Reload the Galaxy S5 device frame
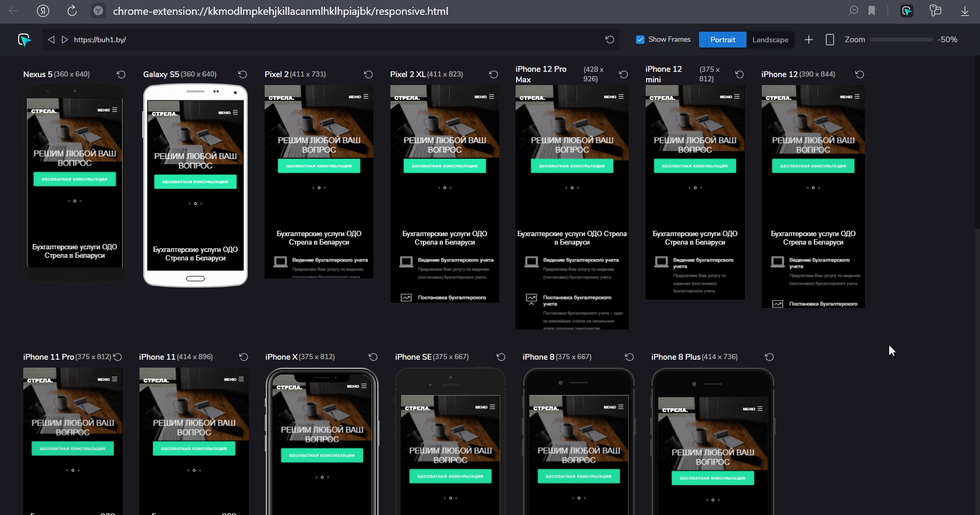The width and height of the screenshot is (980, 515). tap(242, 74)
